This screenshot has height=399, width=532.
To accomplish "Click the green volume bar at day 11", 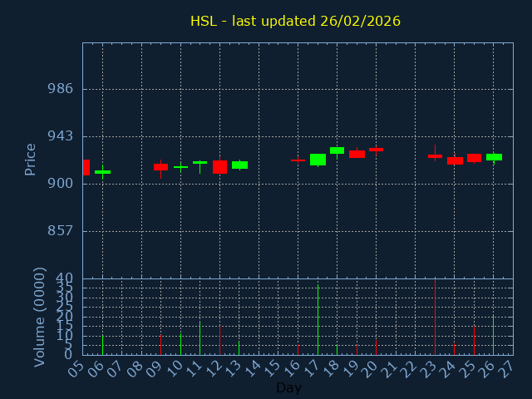I will tap(199, 338).
